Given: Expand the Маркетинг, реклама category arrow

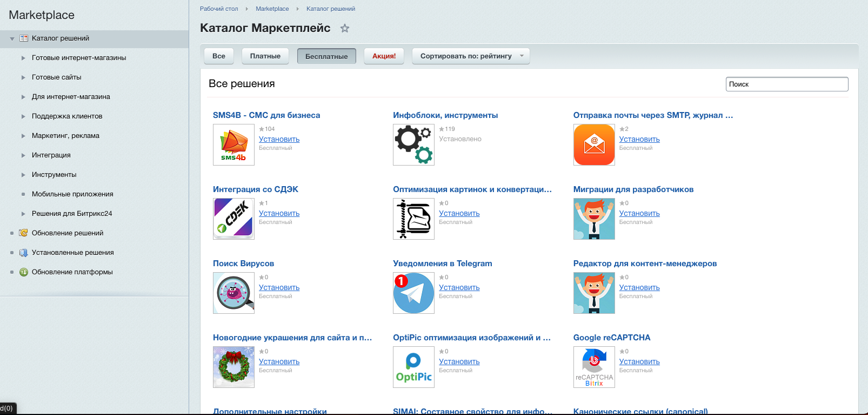Looking at the screenshot, I should pyautogui.click(x=23, y=136).
